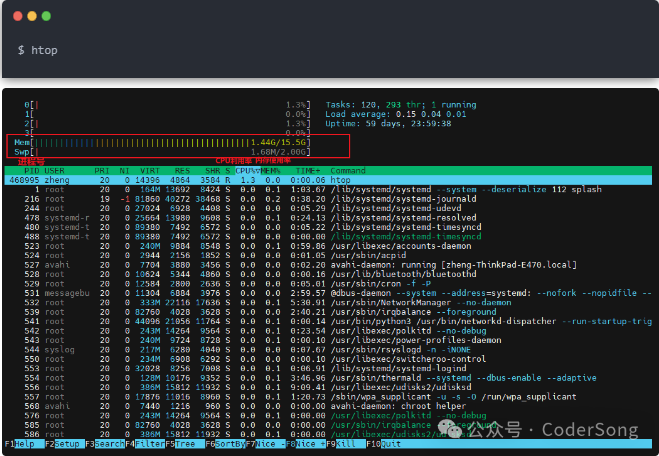Click the '$ htop' command text
Viewport: 659px width, 456px height.
(38, 50)
